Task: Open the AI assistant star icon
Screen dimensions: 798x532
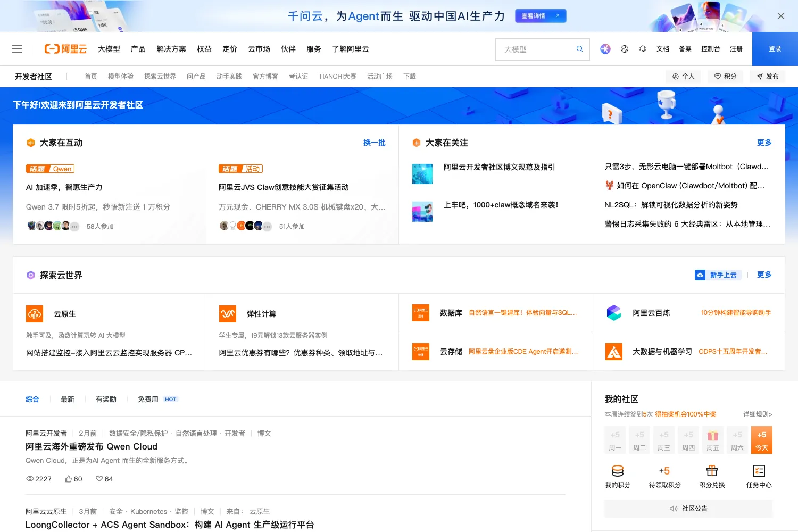Action: [605, 49]
